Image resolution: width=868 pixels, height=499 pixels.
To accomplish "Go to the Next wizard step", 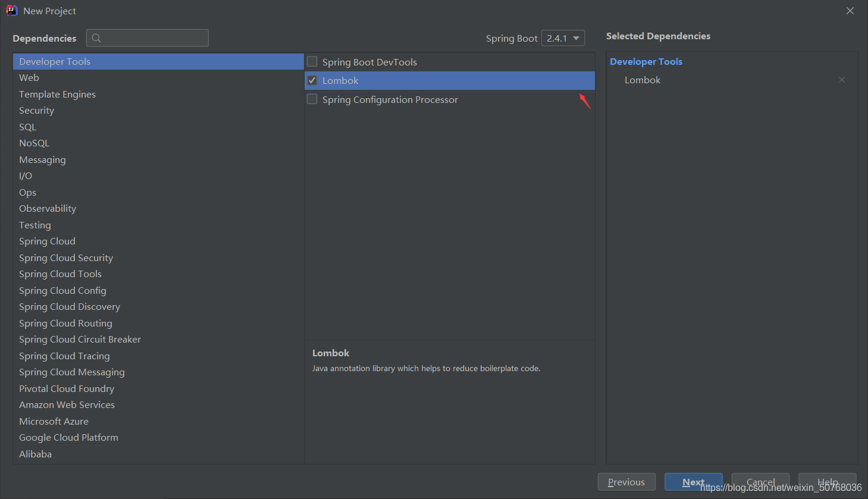I will tap(693, 482).
